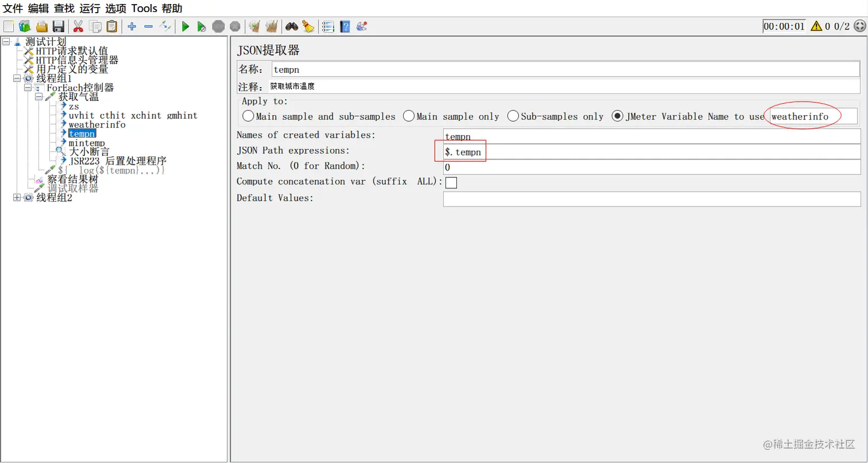Click the 注释 comment field
This screenshot has width=868, height=463.
[564, 87]
